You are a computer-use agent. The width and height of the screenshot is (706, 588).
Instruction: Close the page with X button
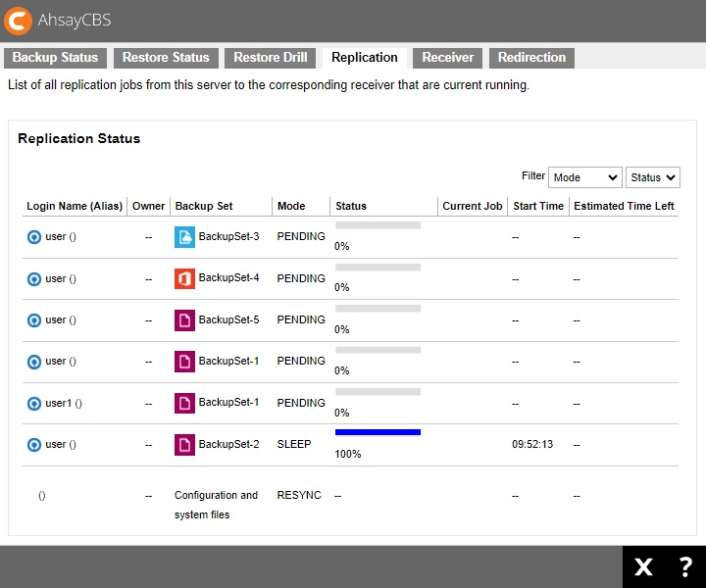point(643,566)
